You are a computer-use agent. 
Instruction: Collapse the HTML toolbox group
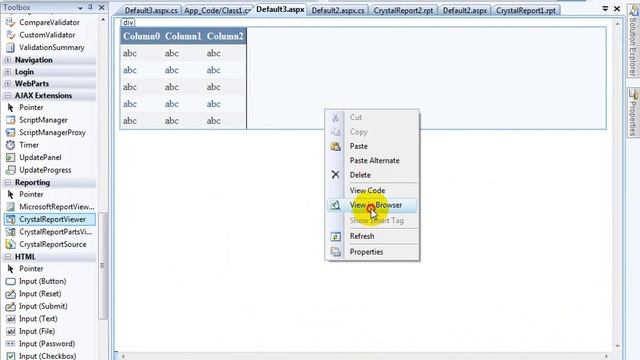click(8, 257)
